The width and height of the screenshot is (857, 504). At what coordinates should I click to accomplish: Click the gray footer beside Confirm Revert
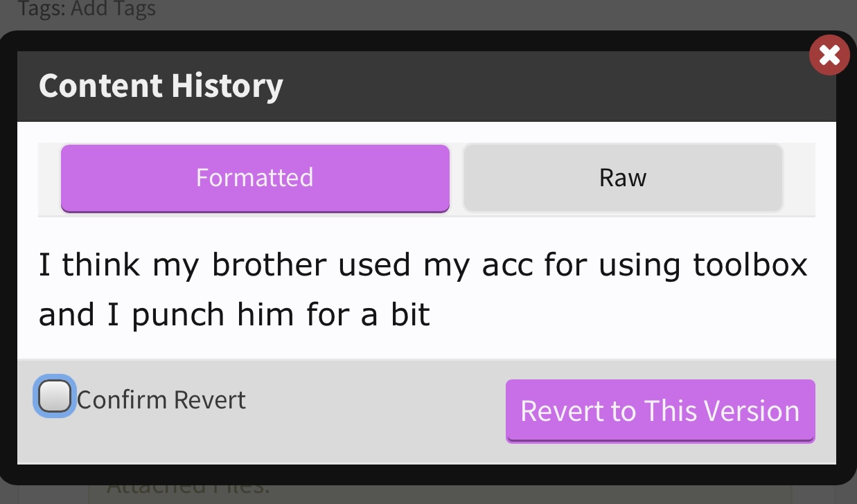374,411
